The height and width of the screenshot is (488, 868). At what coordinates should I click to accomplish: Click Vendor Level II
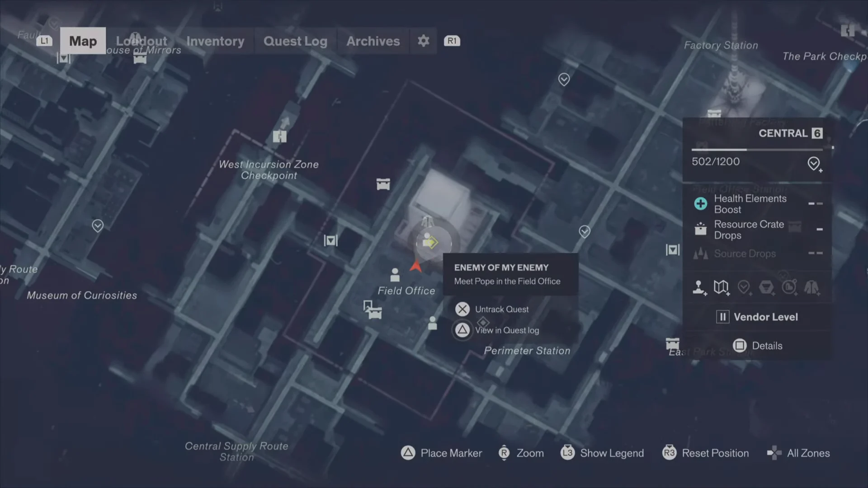tap(757, 317)
